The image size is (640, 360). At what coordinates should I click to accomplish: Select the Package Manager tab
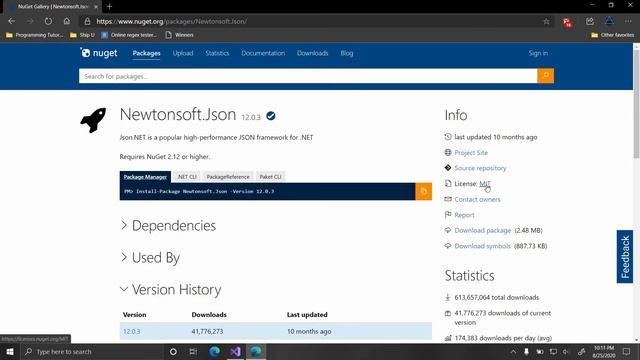click(145, 177)
